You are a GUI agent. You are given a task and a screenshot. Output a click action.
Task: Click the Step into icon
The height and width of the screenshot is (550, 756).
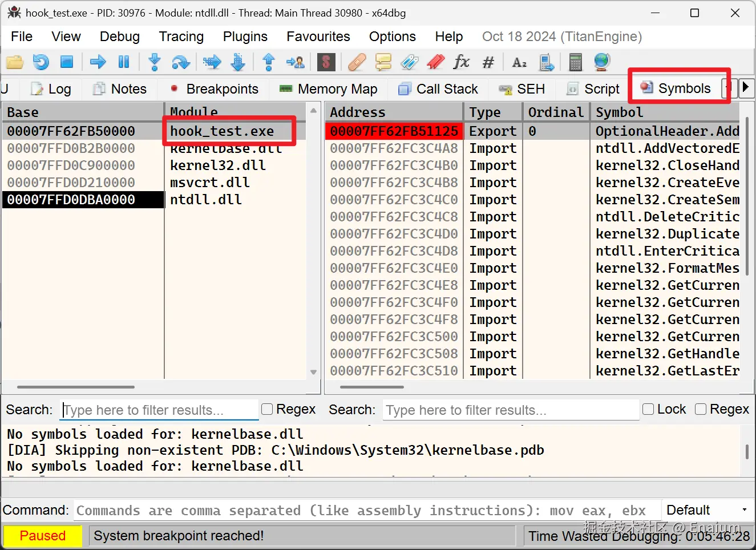pyautogui.click(x=154, y=62)
